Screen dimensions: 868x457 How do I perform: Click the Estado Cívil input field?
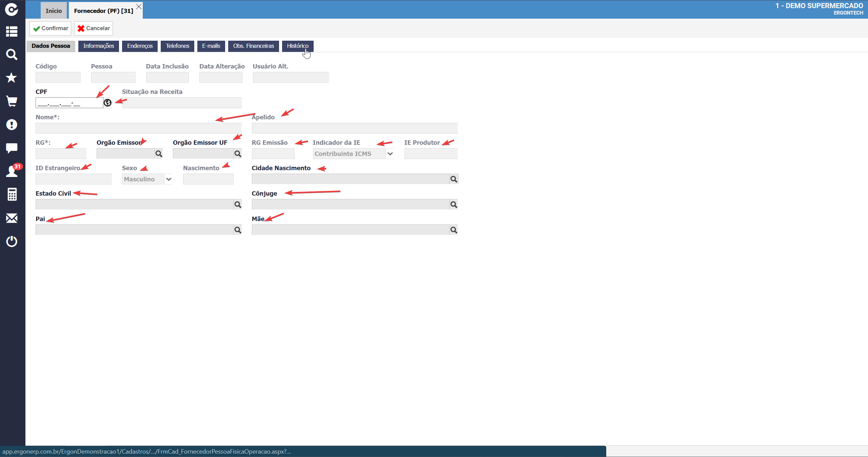point(135,204)
